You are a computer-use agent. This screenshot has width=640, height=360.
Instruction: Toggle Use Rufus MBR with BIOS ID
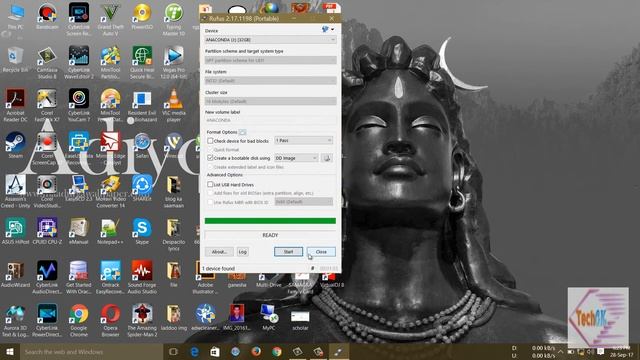coord(210,202)
